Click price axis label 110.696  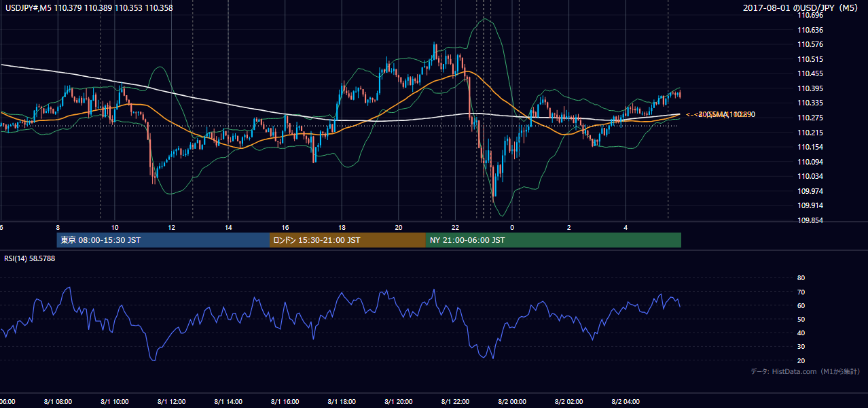pyautogui.click(x=811, y=15)
